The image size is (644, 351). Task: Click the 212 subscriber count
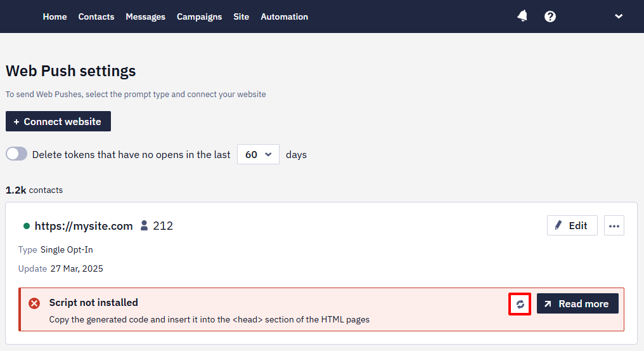click(163, 226)
